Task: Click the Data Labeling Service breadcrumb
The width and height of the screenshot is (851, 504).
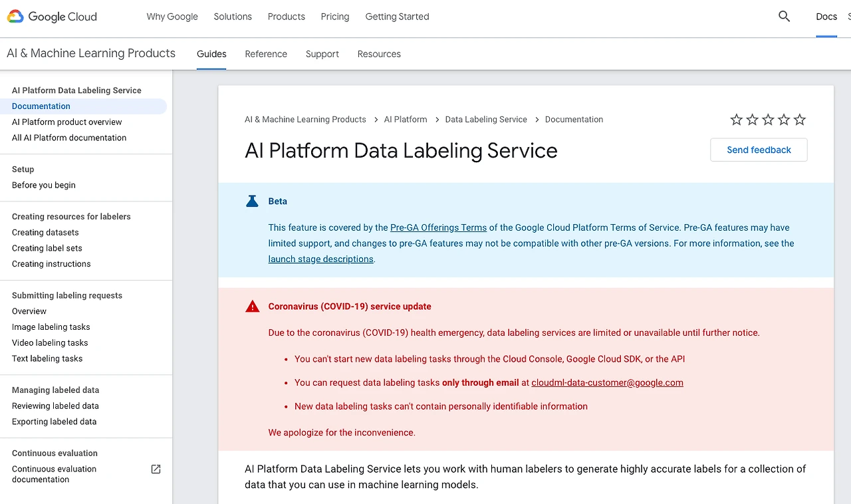Action: [x=486, y=120]
